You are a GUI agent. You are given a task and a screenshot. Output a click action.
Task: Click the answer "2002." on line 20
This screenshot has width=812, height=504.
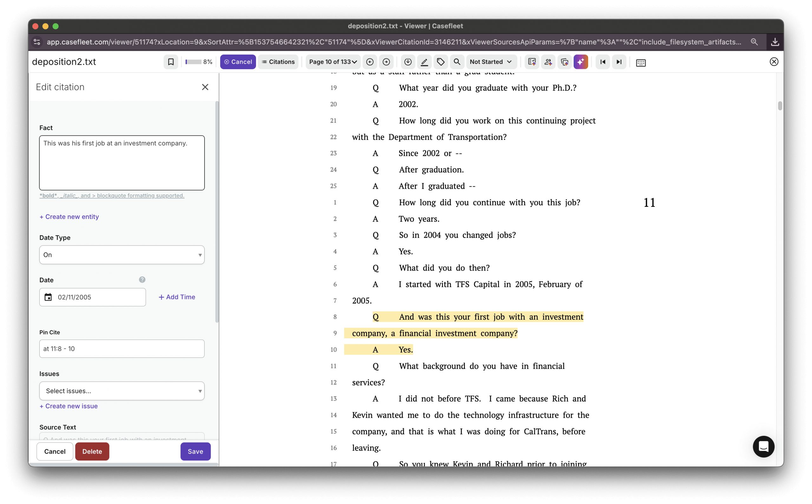pos(408,104)
